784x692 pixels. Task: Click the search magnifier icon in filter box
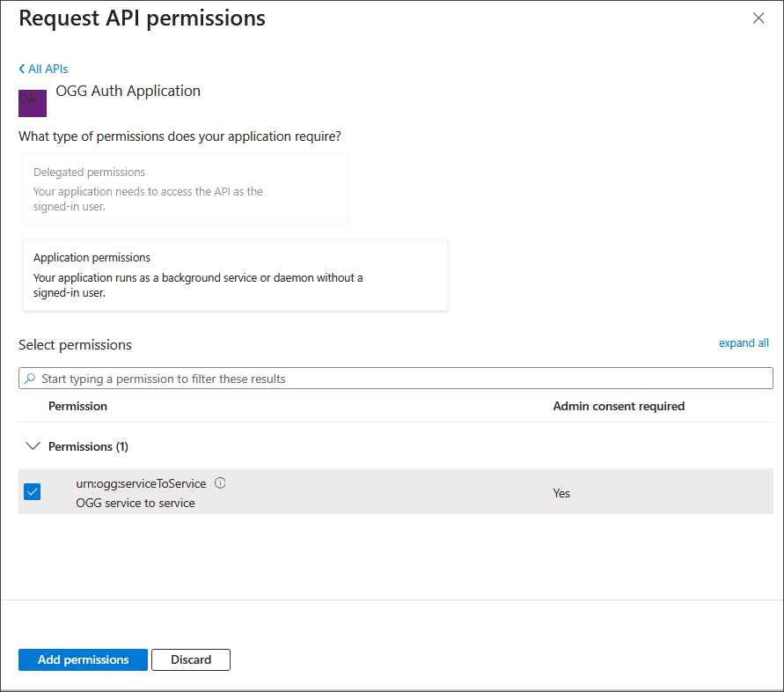[x=28, y=378]
